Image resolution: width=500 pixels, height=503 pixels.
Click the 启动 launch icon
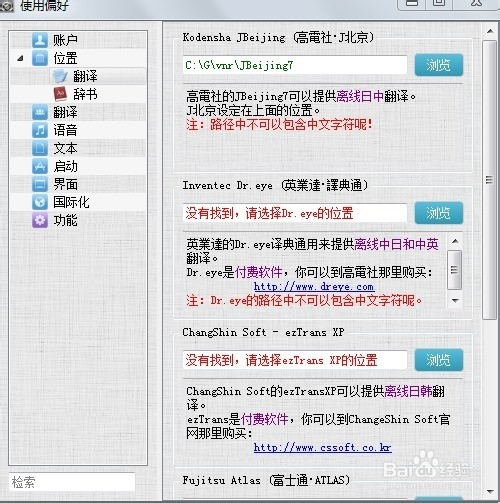pos(40,166)
